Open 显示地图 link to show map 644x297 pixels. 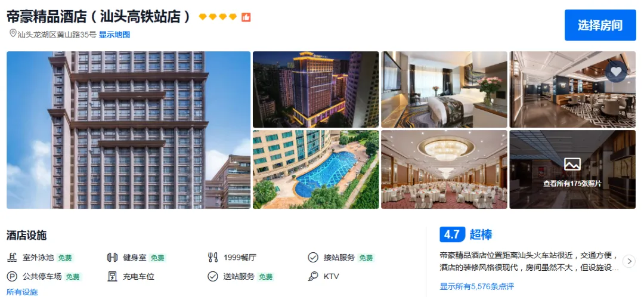click(x=114, y=35)
